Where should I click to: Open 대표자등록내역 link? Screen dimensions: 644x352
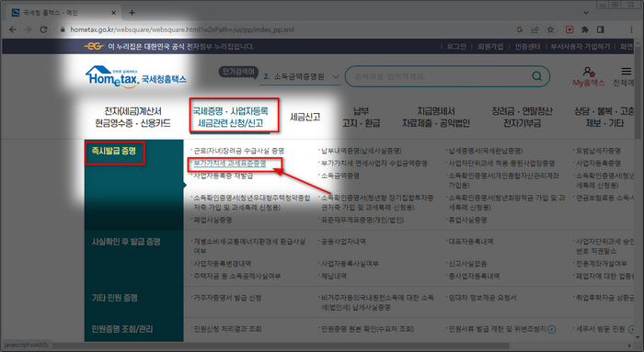pyautogui.click(x=471, y=242)
